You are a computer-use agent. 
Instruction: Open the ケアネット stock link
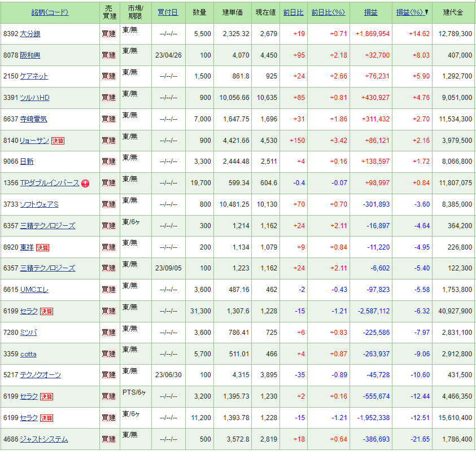click(x=34, y=76)
